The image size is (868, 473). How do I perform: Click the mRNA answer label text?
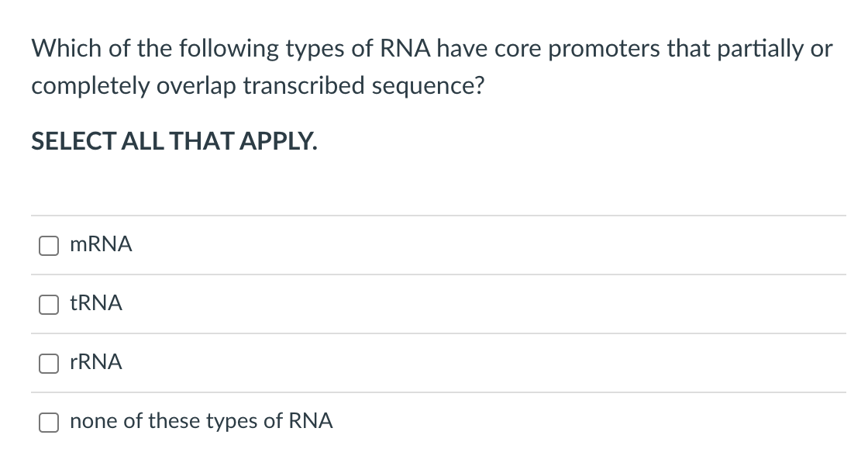tap(101, 244)
